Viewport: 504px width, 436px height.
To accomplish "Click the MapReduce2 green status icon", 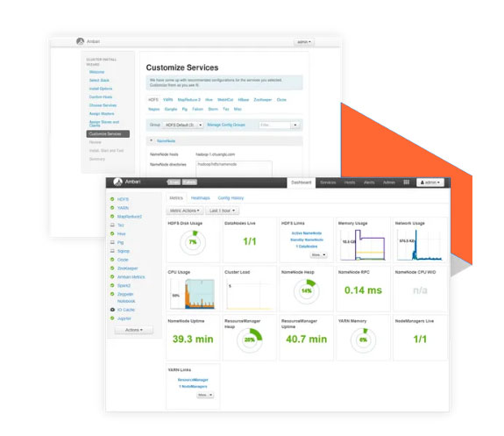I will click(112, 217).
